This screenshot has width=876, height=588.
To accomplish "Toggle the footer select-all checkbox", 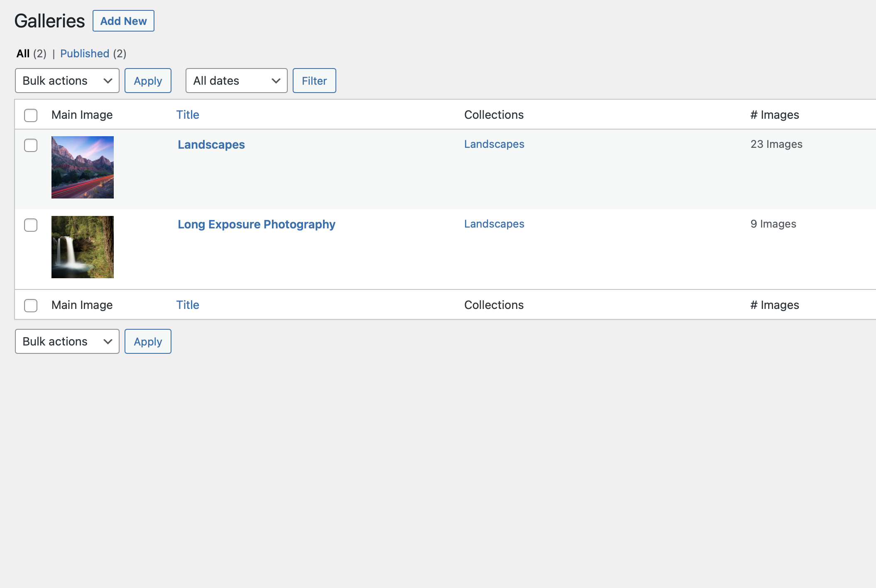I will click(31, 306).
